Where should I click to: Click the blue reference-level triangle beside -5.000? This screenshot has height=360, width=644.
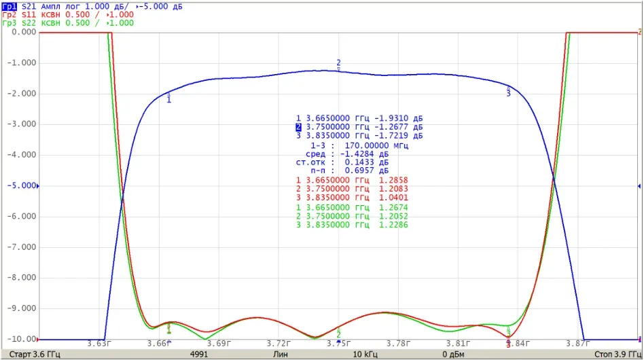click(38, 186)
